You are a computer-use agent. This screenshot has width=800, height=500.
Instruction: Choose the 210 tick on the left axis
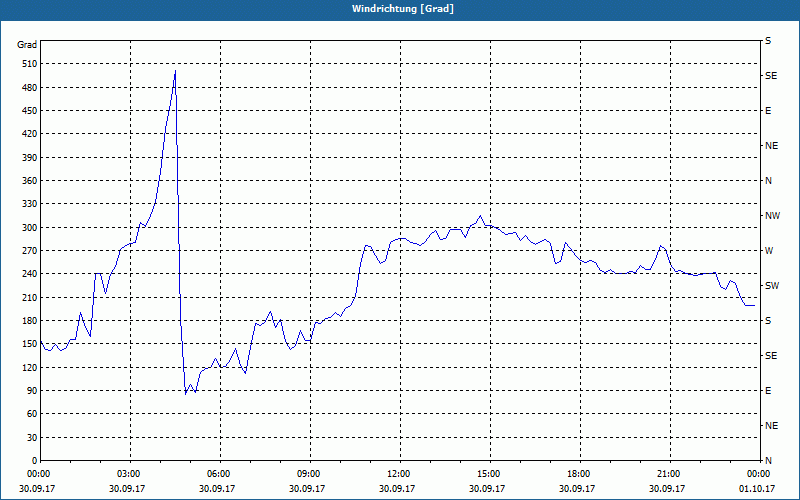point(29,297)
